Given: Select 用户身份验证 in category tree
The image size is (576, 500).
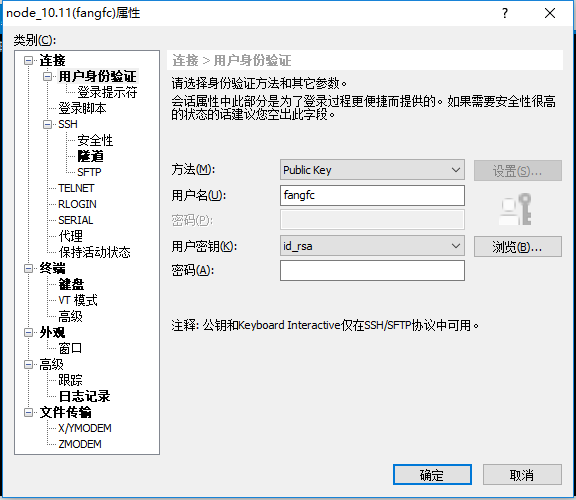Looking at the screenshot, I should click(97, 76).
